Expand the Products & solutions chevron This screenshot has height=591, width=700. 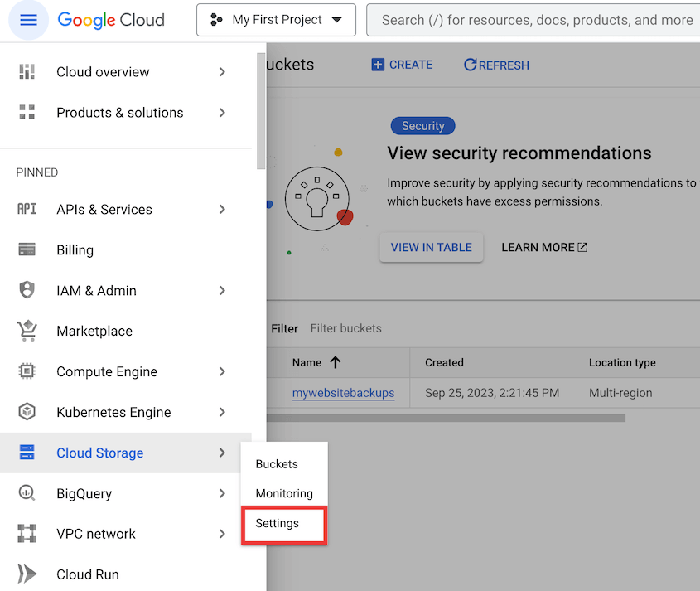pos(222,113)
